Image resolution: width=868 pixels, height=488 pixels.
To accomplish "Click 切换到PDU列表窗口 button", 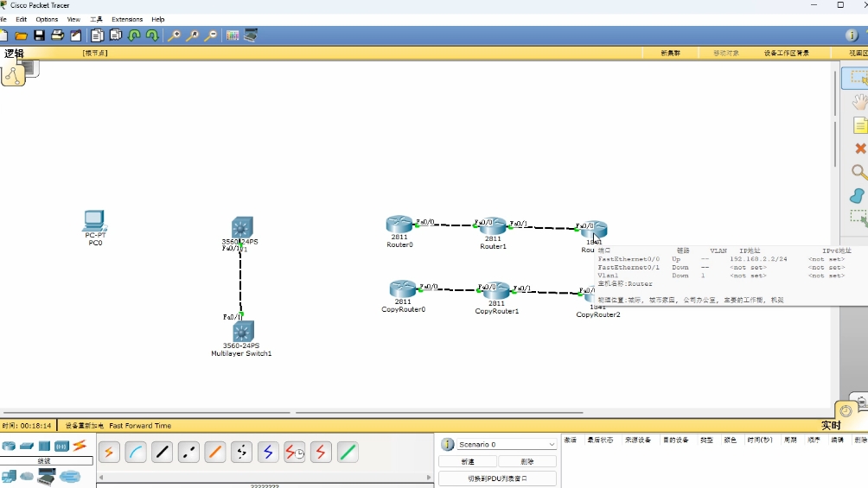I will tap(497, 478).
